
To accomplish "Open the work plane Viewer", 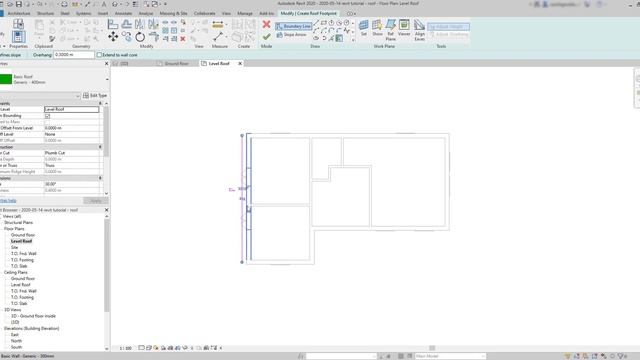I will click(404, 28).
